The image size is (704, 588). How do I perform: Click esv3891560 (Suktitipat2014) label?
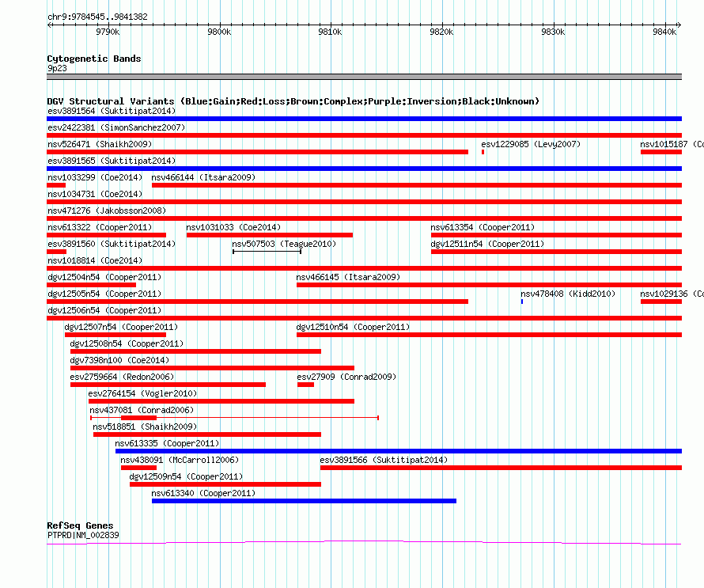pos(112,244)
